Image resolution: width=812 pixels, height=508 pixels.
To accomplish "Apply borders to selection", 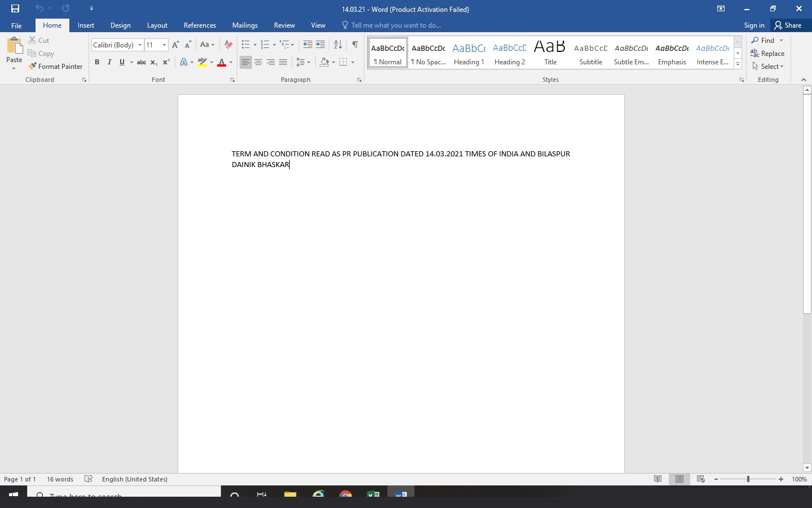I will pos(343,62).
